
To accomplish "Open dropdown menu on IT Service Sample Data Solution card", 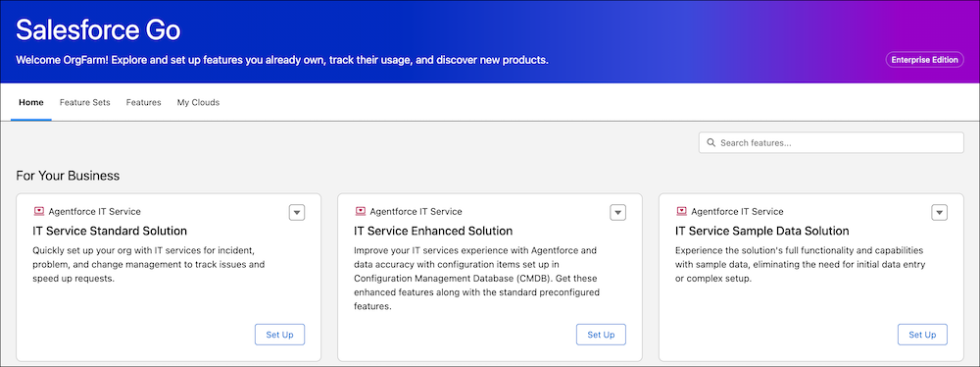I will (x=940, y=213).
